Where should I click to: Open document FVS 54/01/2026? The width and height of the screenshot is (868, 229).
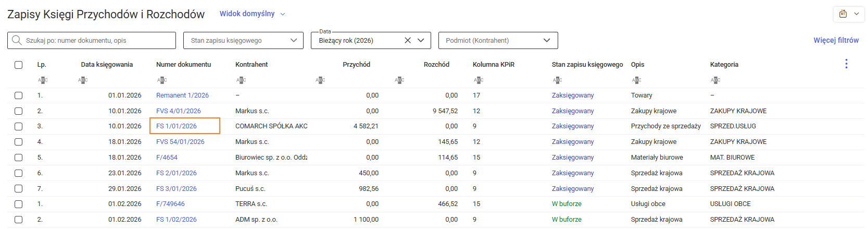(x=180, y=142)
